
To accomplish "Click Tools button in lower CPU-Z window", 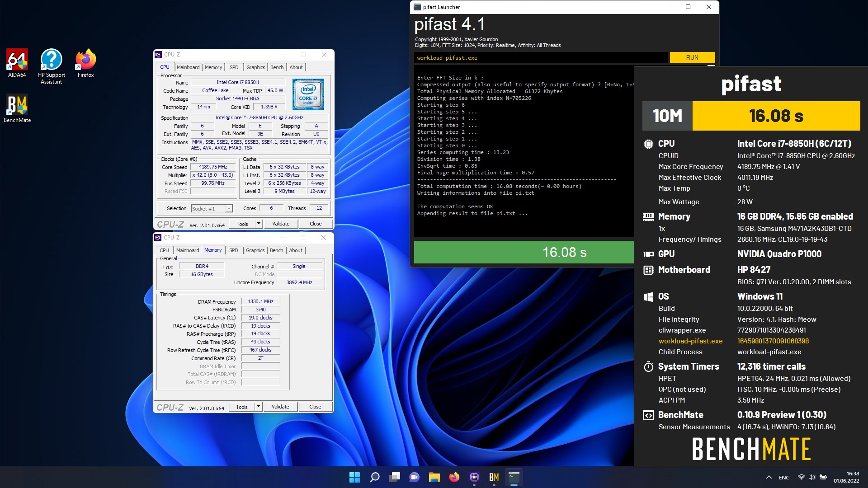I will pyautogui.click(x=242, y=407).
